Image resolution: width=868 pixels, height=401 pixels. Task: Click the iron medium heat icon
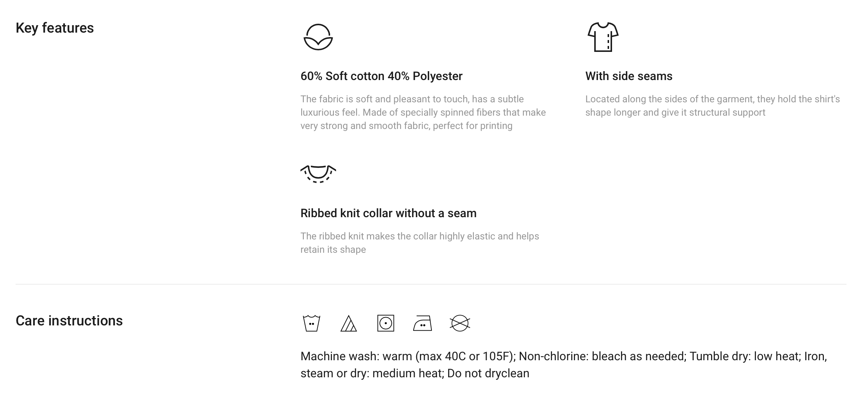(x=423, y=323)
